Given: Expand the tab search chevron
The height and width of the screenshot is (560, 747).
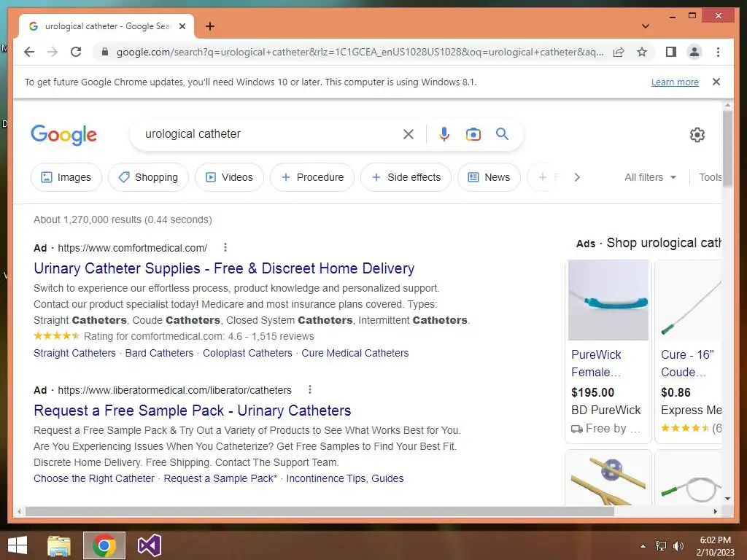Looking at the screenshot, I should point(646,26).
